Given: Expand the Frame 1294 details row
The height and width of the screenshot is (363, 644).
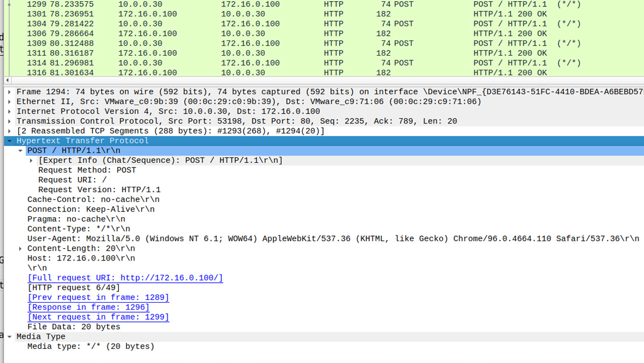Looking at the screenshot, I should pos(9,92).
